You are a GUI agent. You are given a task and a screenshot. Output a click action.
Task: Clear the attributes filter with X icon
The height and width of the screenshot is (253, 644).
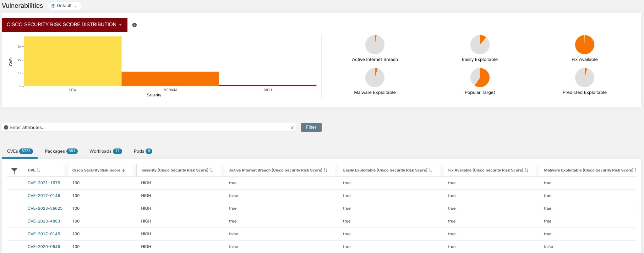coord(292,128)
